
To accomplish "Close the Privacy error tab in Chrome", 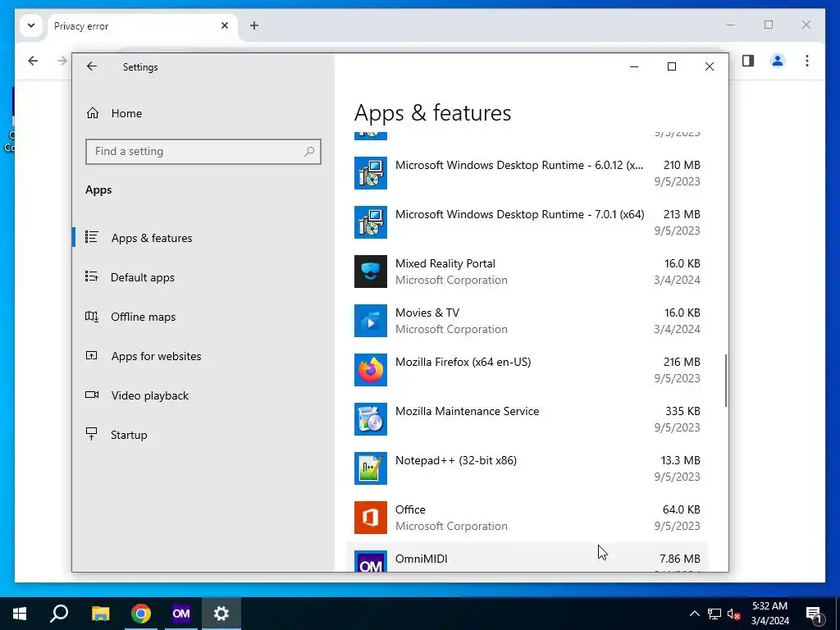I will coord(225,25).
